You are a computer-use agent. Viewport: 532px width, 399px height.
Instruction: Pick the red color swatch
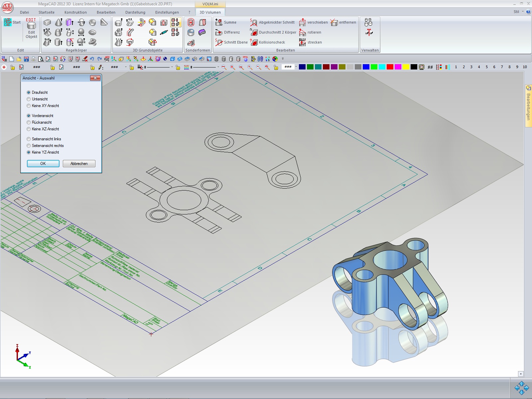pos(390,67)
